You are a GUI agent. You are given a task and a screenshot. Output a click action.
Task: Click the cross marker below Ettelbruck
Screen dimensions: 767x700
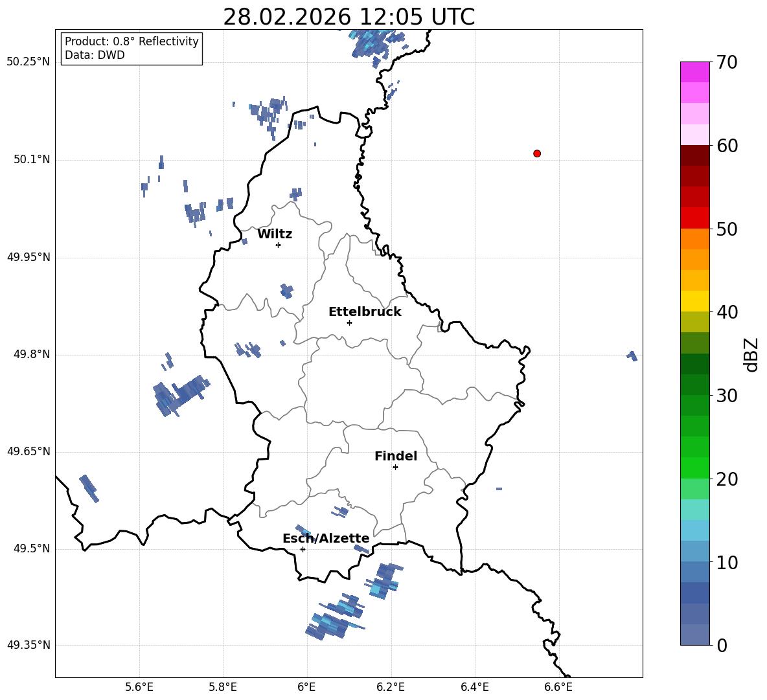(349, 322)
